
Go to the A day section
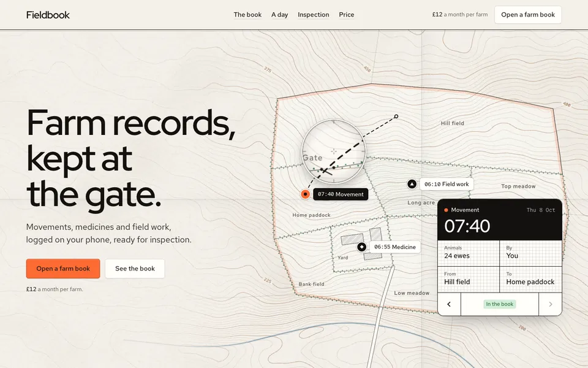point(280,15)
